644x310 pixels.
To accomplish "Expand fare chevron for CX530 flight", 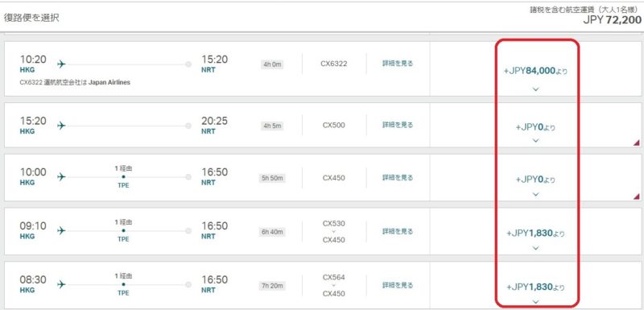I will pos(535,248).
